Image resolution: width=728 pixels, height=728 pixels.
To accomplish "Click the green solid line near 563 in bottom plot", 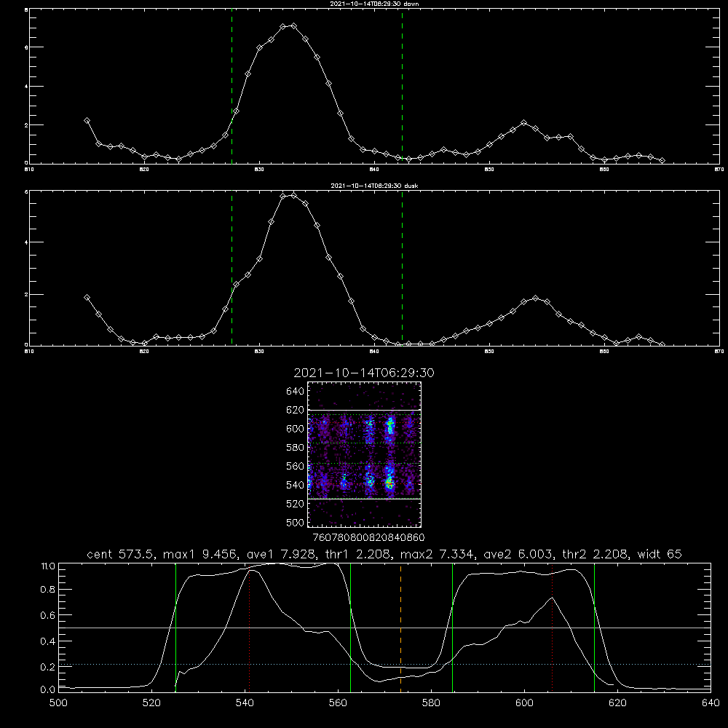I will pos(351,628).
